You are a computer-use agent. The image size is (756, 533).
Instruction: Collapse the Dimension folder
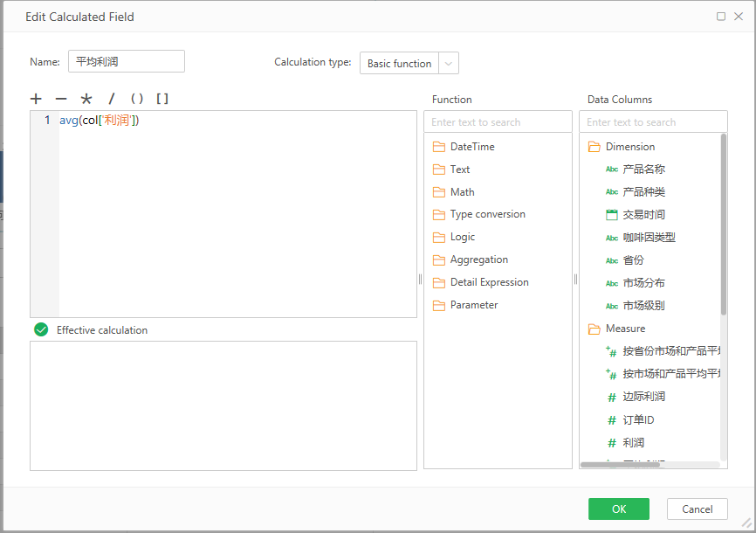[629, 146]
